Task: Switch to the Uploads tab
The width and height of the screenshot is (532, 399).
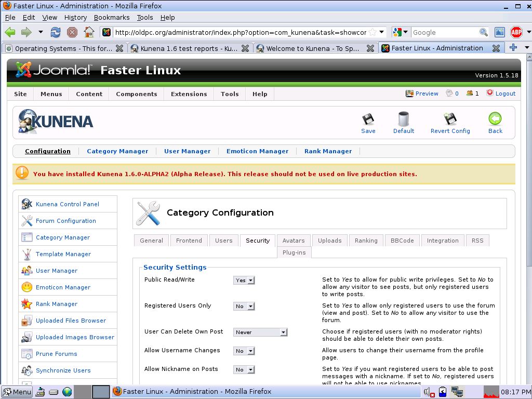Action: (329, 240)
